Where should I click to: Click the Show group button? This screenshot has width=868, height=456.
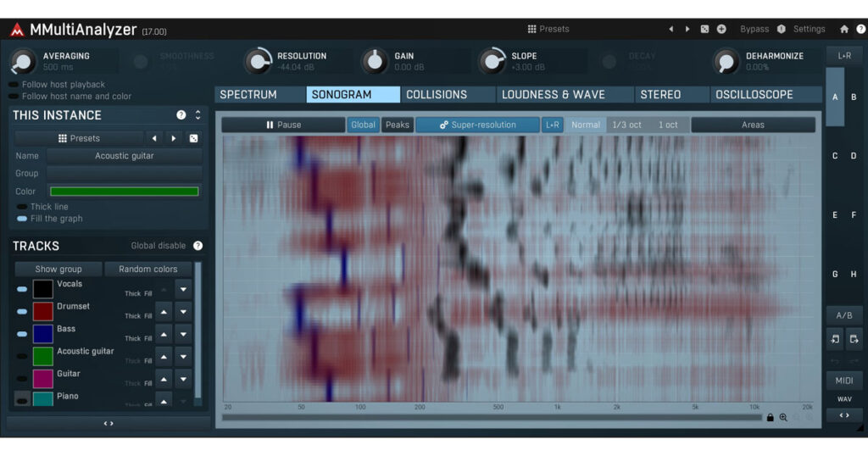[58, 269]
